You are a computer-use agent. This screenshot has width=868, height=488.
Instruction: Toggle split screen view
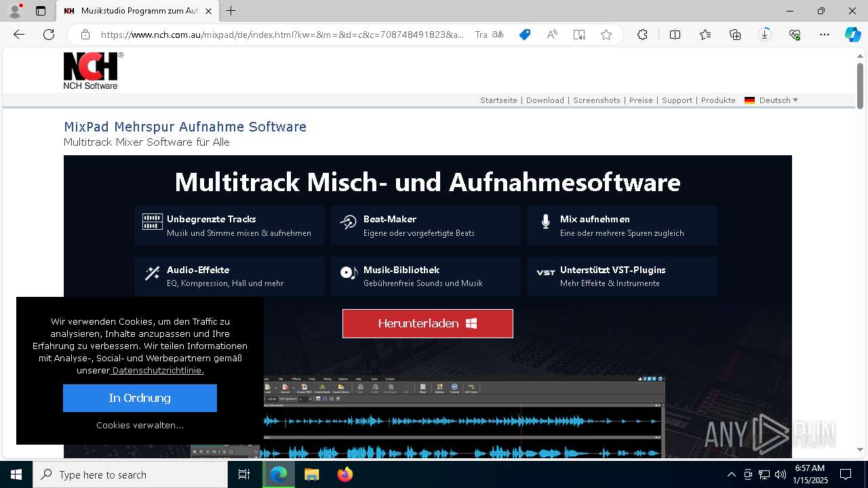click(675, 35)
